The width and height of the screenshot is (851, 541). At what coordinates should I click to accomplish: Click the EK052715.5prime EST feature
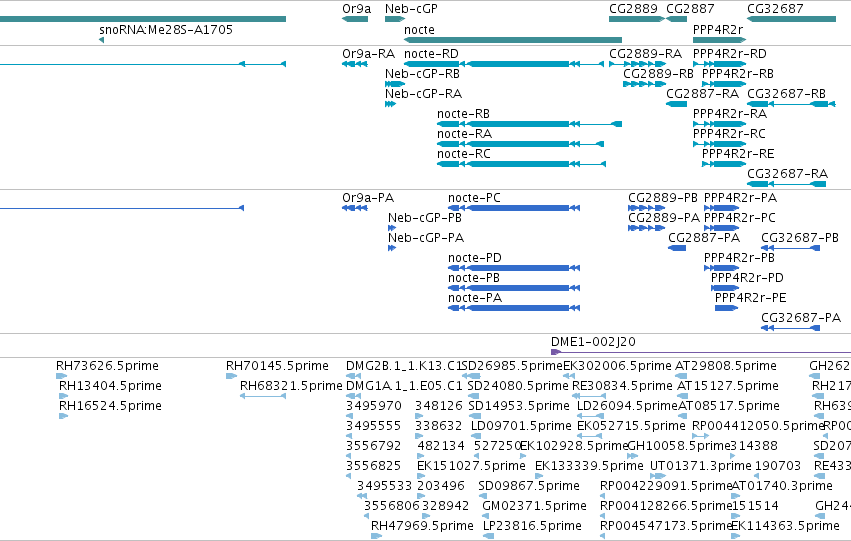pyautogui.click(x=589, y=436)
